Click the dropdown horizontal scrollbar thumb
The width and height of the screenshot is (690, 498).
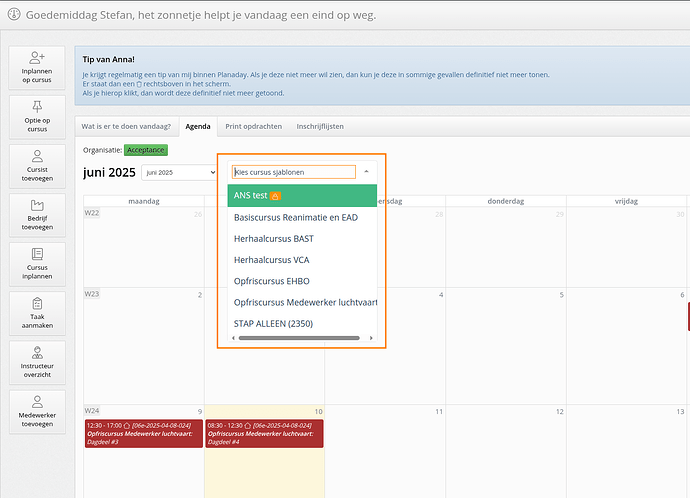coord(299,338)
